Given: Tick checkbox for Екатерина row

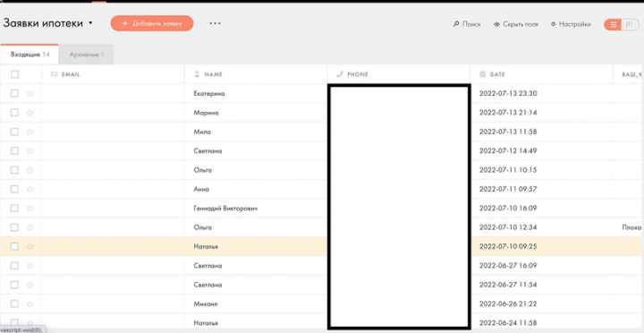Looking at the screenshot, I should pyautogui.click(x=14, y=93).
